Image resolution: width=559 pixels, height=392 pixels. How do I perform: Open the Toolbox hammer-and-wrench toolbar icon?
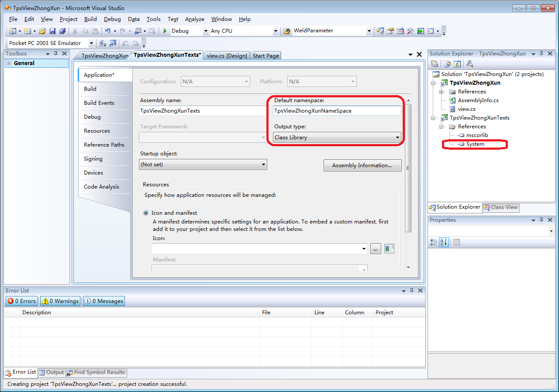point(411,31)
